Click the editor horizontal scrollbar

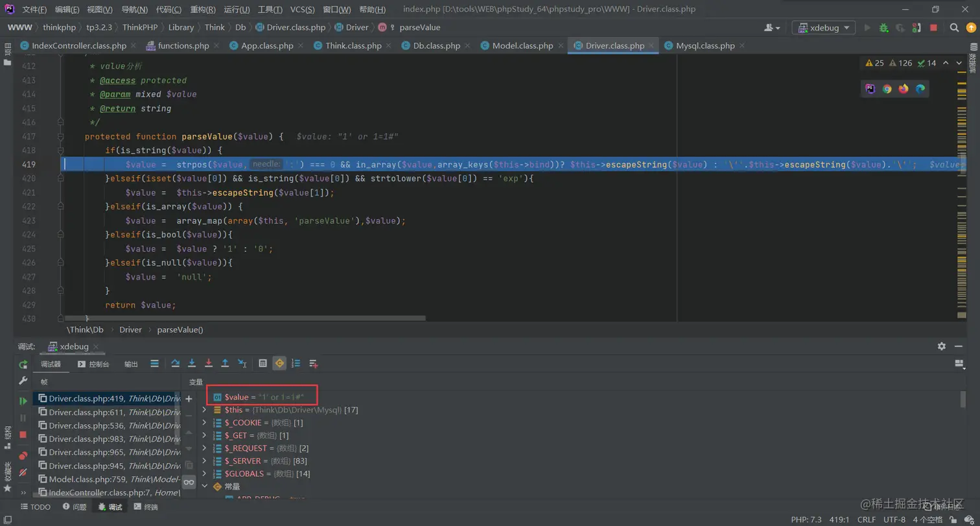tap(246, 318)
